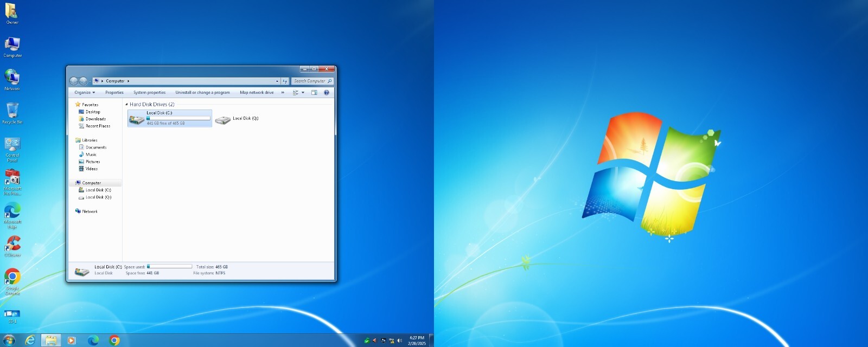Select the Microsoft Edge desktop shortcut
868x347 pixels.
12,216
